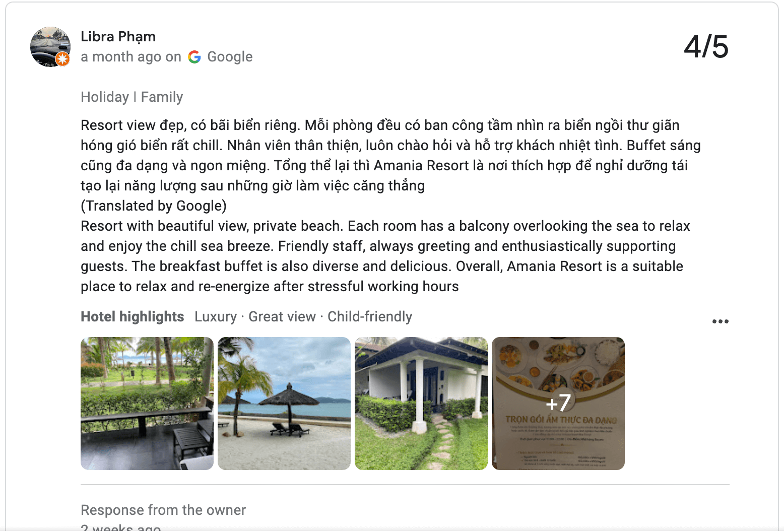Open the reviewer's profile via Libra Phạm name
The width and height of the screenshot is (784, 532).
click(118, 36)
